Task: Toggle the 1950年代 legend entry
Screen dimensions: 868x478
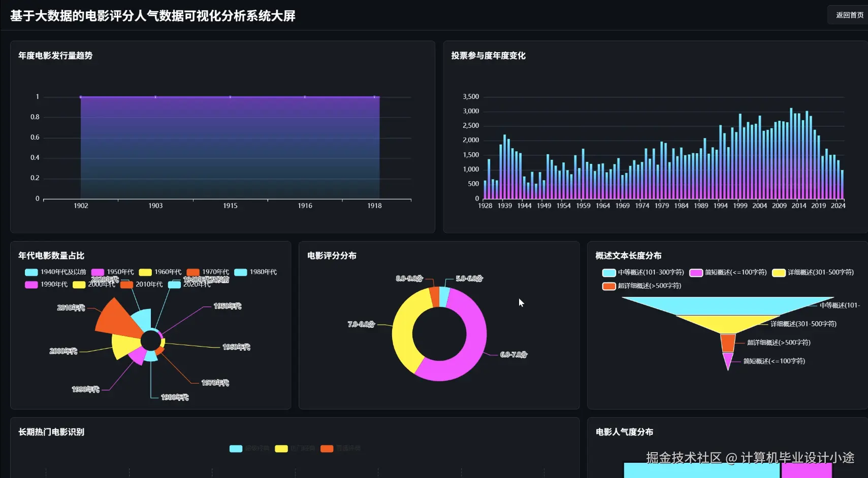Action: click(112, 272)
